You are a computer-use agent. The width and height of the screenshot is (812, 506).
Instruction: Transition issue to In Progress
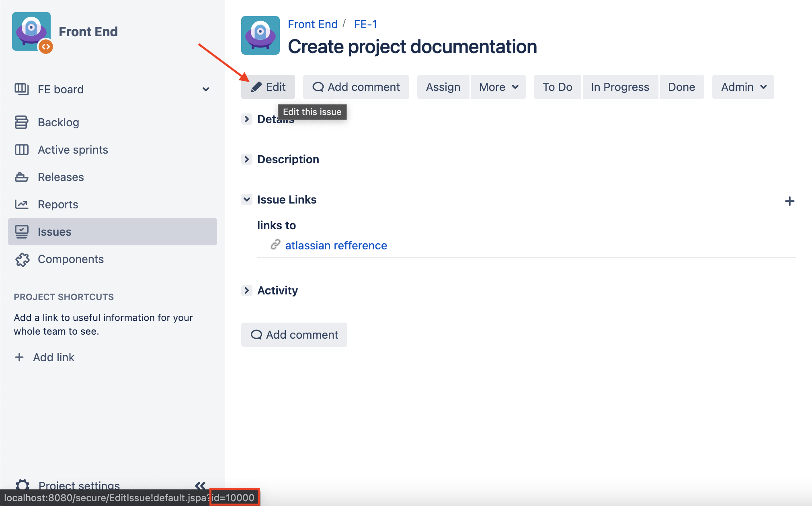tap(620, 87)
